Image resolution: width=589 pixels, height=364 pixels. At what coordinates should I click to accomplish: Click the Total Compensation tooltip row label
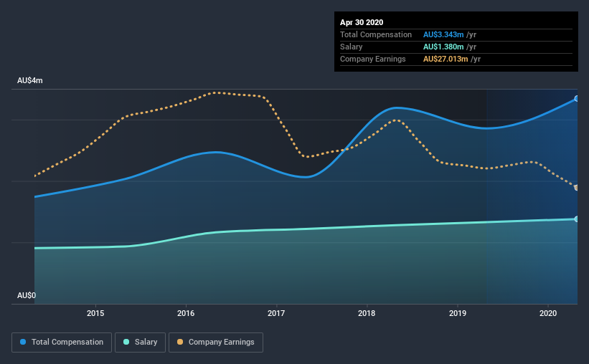tap(376, 34)
